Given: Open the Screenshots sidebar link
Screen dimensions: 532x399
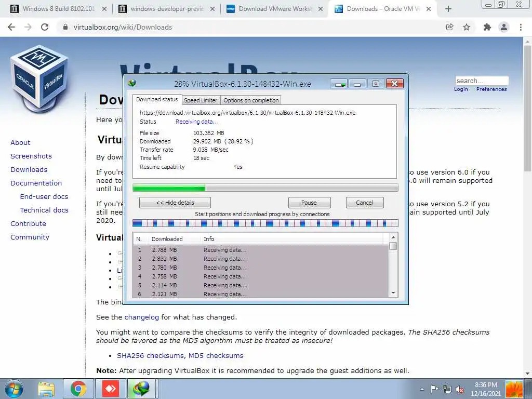Looking at the screenshot, I should click(31, 156).
